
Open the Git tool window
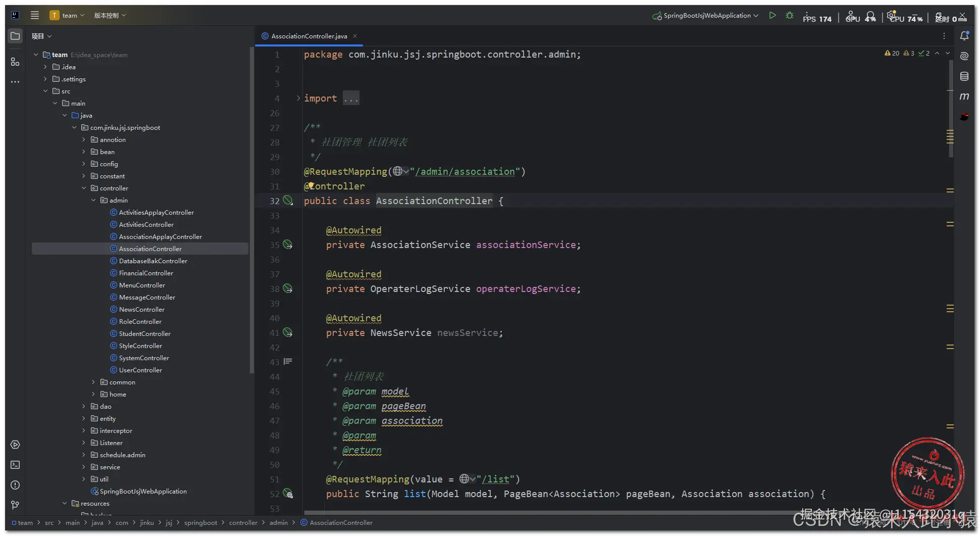pos(15,505)
